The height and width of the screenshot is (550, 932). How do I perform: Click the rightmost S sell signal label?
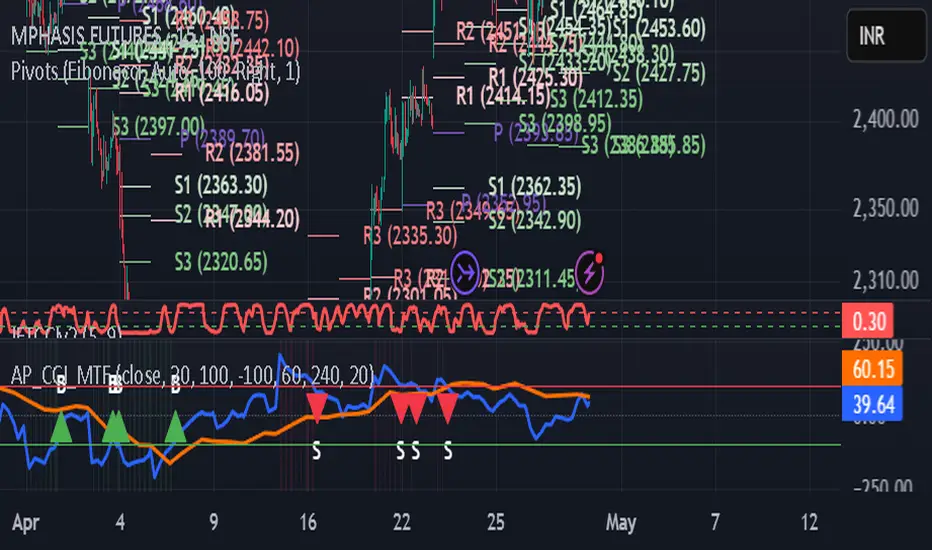coord(448,451)
